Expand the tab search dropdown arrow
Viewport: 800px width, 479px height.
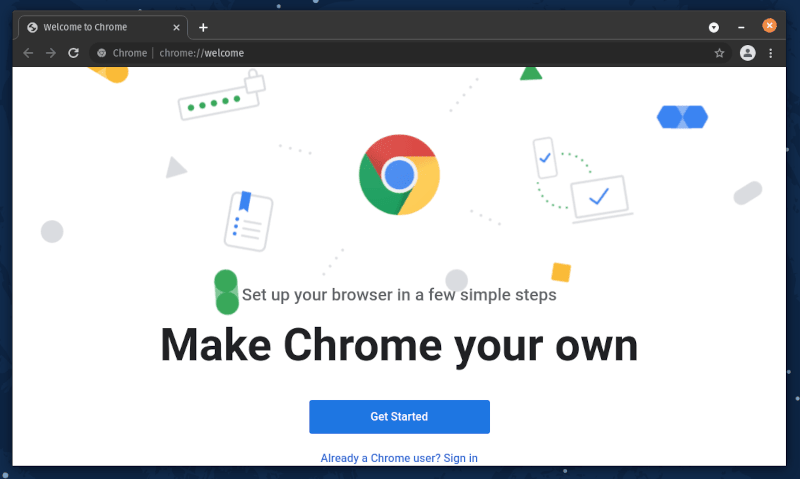click(x=714, y=27)
